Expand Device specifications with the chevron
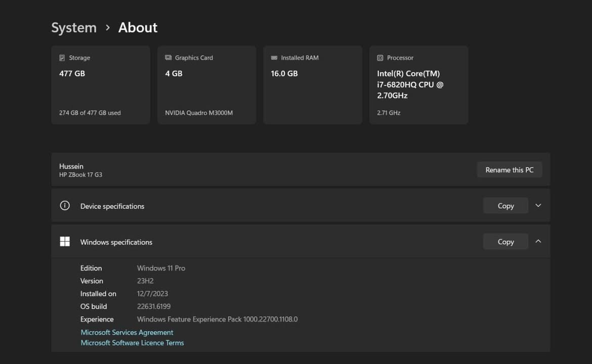Screen dimensions: 592x364 pos(538,206)
